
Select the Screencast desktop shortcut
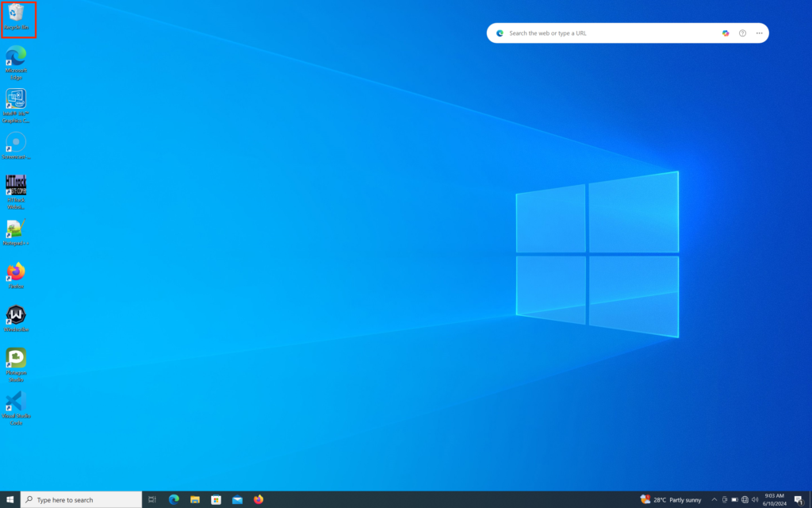(16, 146)
